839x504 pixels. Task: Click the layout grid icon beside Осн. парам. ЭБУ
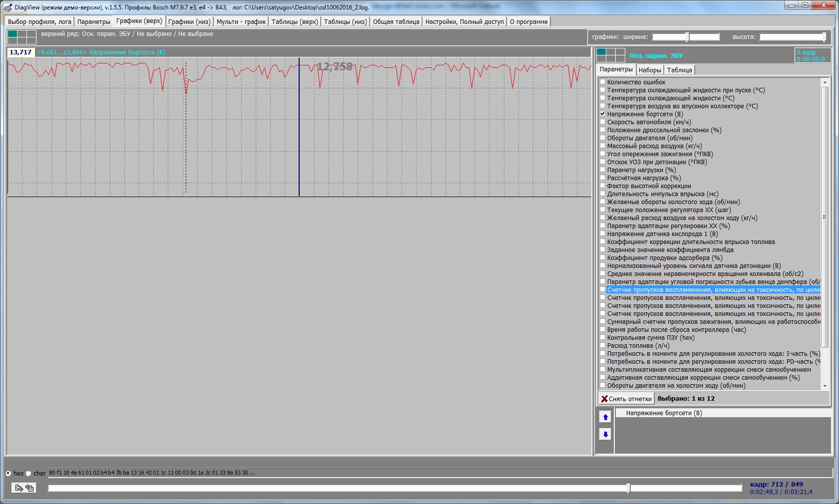pos(610,55)
